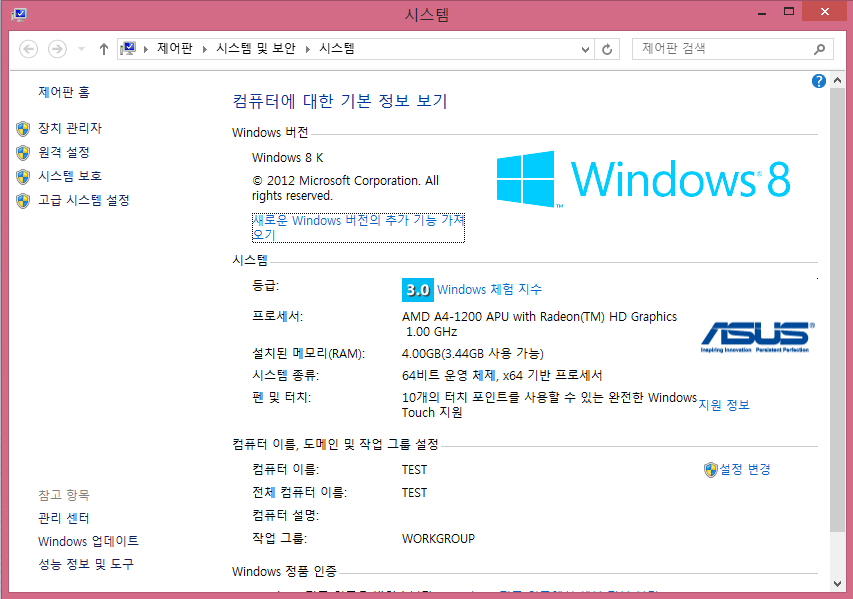Click the Forward arrow navigation button
Image resolution: width=853 pixels, height=599 pixels.
pyautogui.click(x=57, y=49)
